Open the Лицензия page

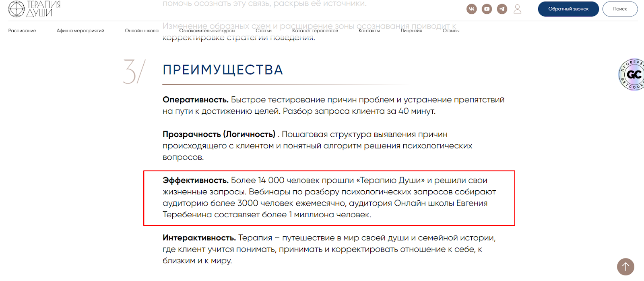pos(411,31)
